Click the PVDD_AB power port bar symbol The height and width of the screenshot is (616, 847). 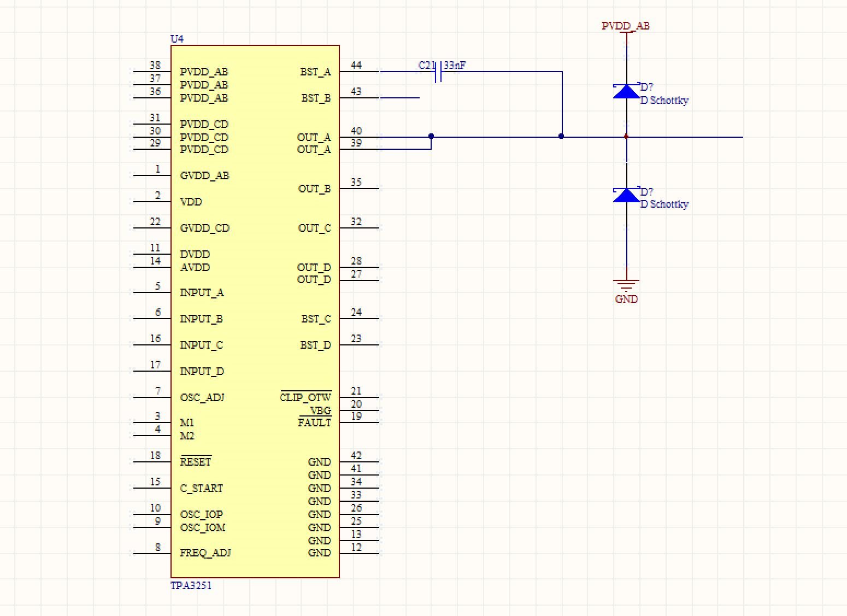coord(626,33)
